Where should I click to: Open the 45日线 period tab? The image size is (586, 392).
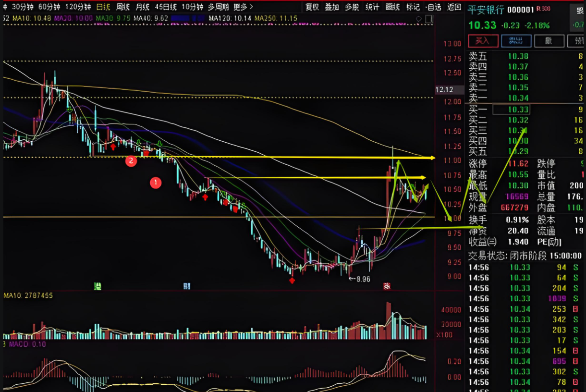point(166,7)
